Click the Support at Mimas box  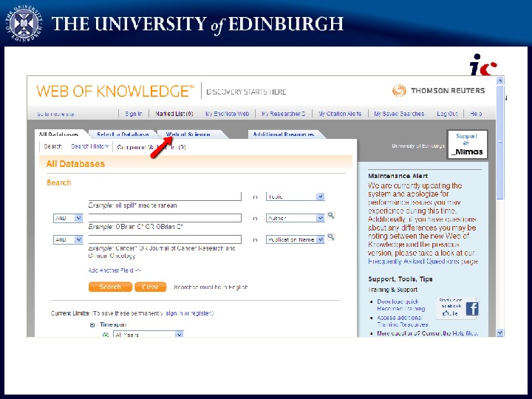click(467, 144)
